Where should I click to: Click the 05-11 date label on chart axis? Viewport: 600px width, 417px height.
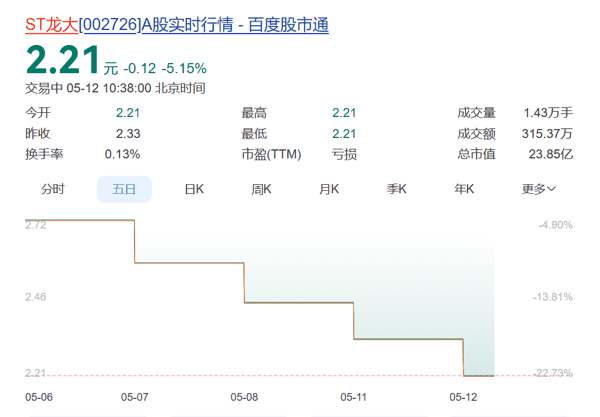[354, 397]
